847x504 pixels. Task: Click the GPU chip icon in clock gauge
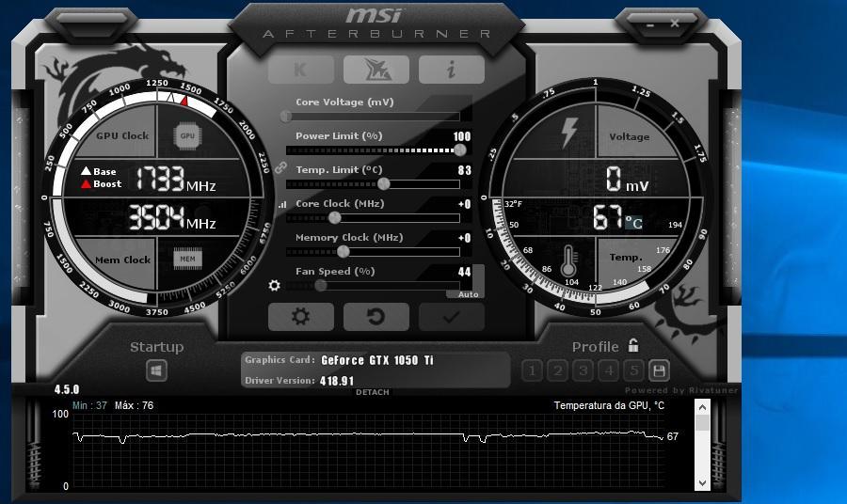click(187, 136)
